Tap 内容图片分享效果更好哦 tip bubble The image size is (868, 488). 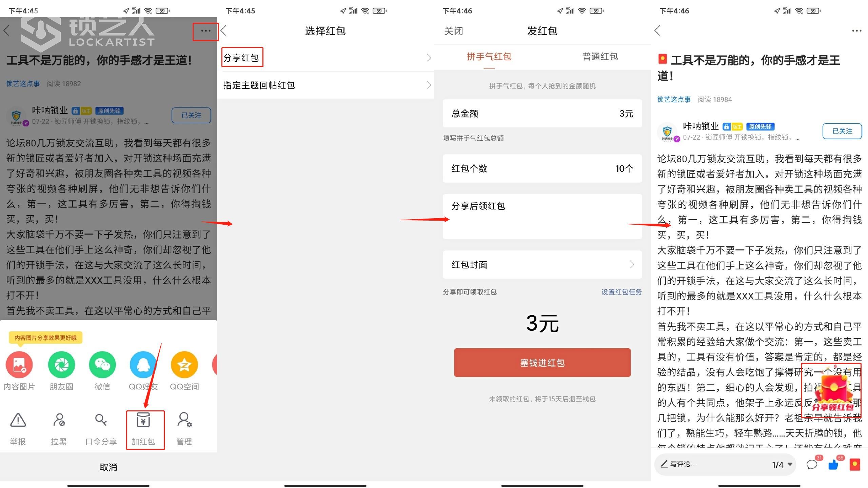[x=45, y=338]
